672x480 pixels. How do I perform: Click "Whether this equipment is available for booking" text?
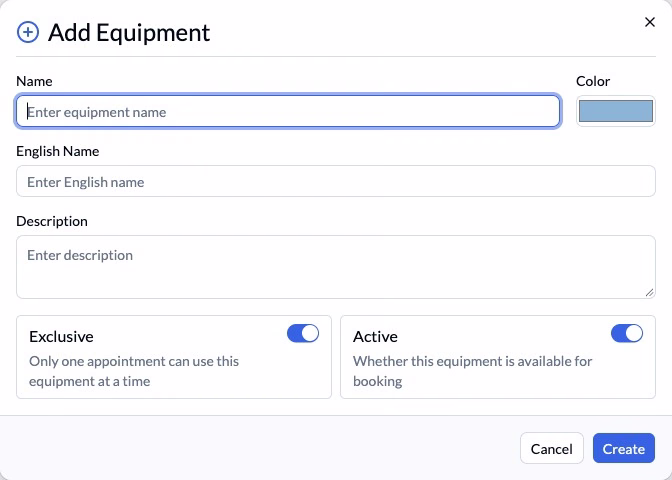coord(473,371)
